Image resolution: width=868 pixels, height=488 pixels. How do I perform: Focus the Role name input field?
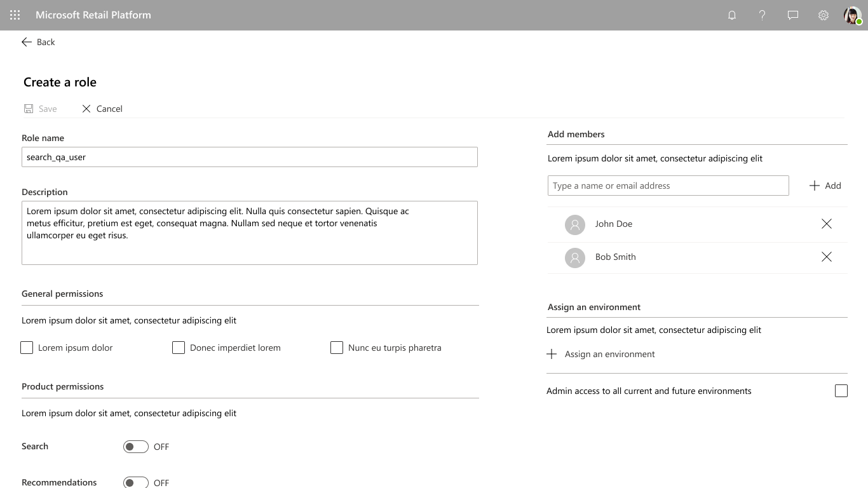click(x=250, y=157)
